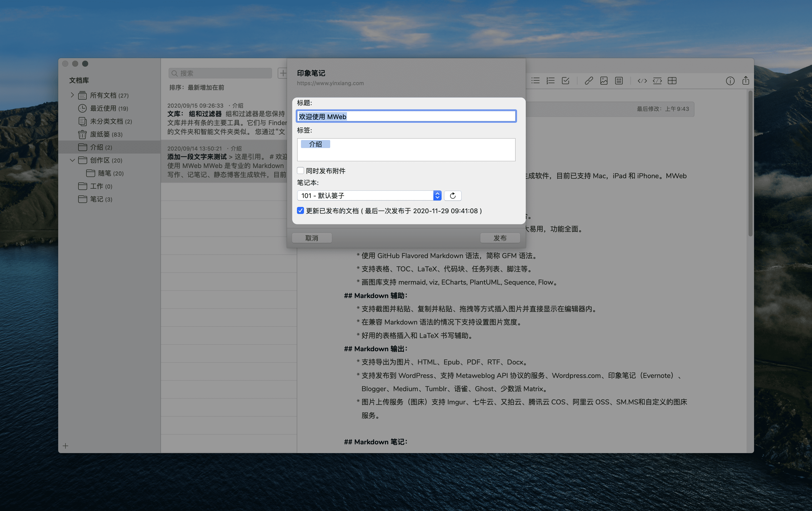Click the ## Markdown 辅助 heading
812x511 pixels.
pyautogui.click(x=376, y=295)
